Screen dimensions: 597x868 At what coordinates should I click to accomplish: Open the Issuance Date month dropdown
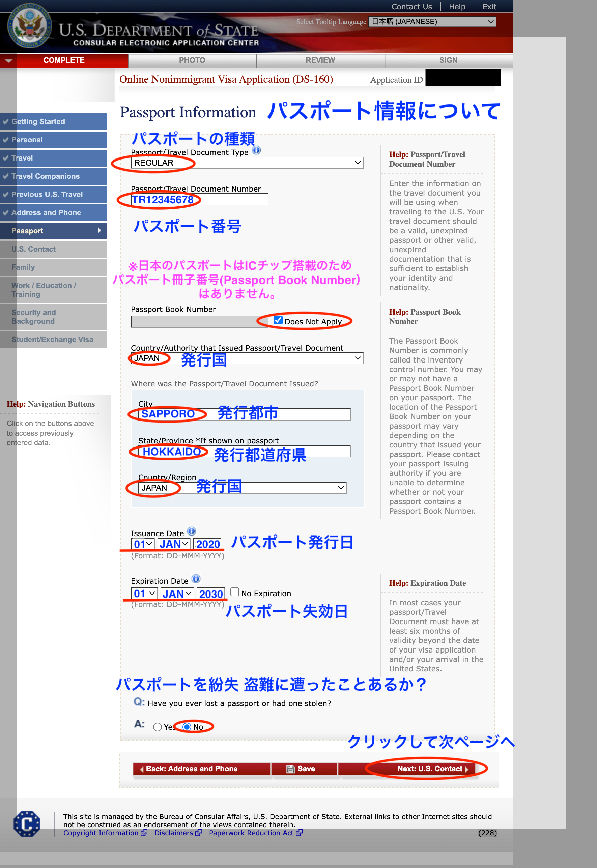174,544
